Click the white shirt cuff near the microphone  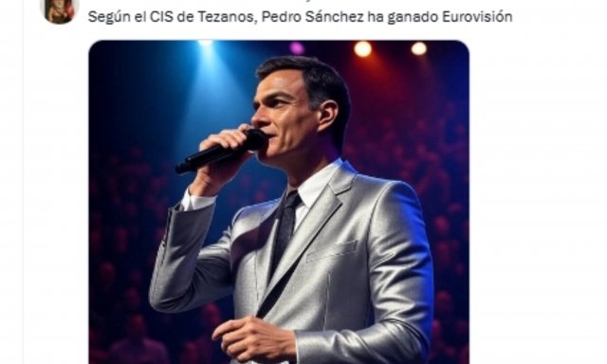197,200
